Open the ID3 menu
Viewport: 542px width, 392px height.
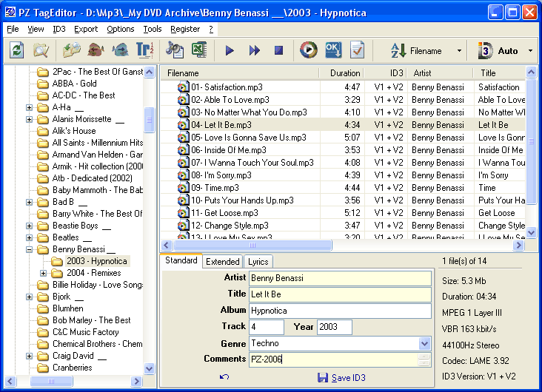(59, 29)
